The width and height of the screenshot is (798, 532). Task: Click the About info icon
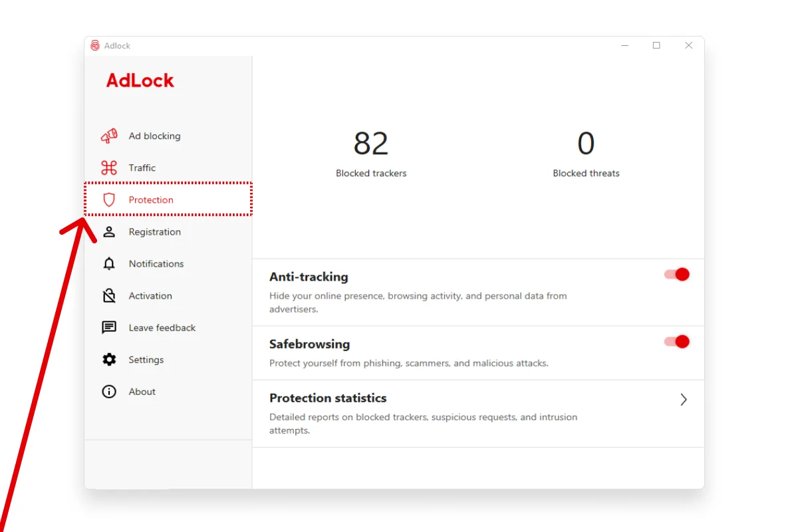click(109, 391)
